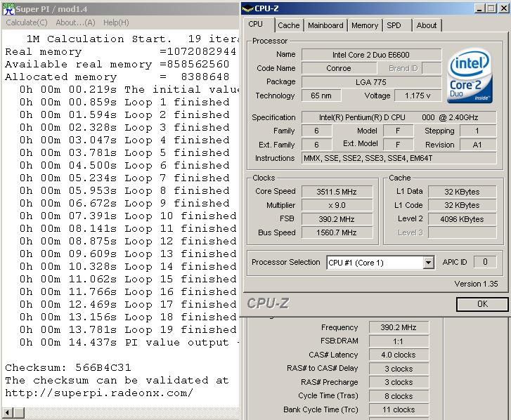Image resolution: width=511 pixels, height=420 pixels.
Task: Click the left arrow of Super PI horizontal scrollbar
Action: point(8,413)
